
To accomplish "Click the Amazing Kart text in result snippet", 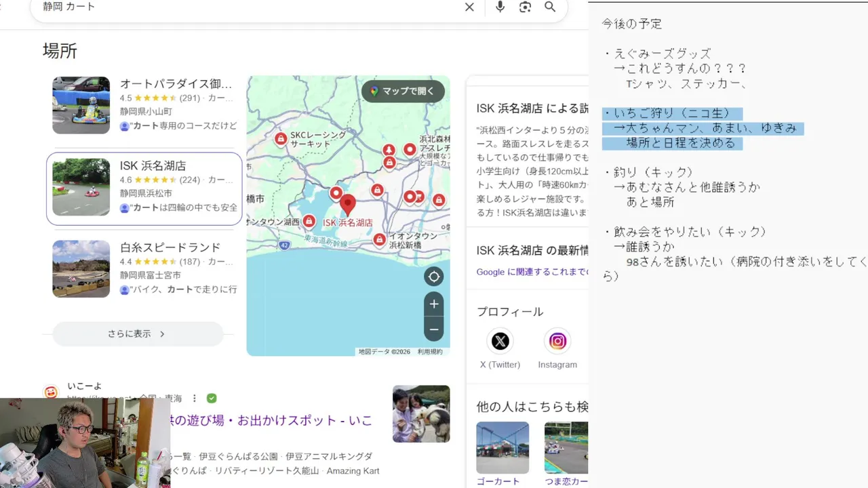I will tap(354, 471).
